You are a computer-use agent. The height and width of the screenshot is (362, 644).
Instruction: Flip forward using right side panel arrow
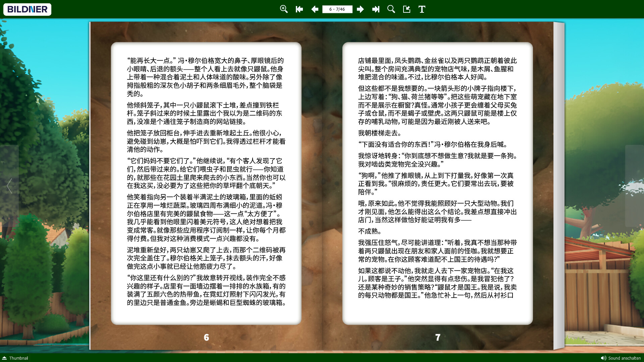634,186
